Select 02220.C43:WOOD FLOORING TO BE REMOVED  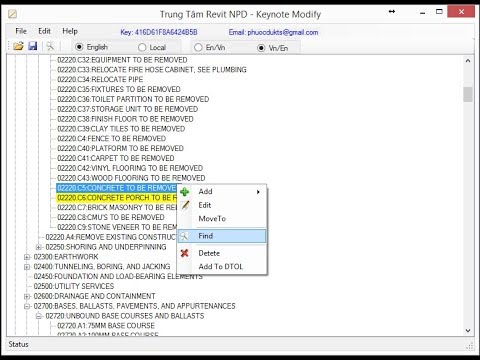(x=131, y=178)
